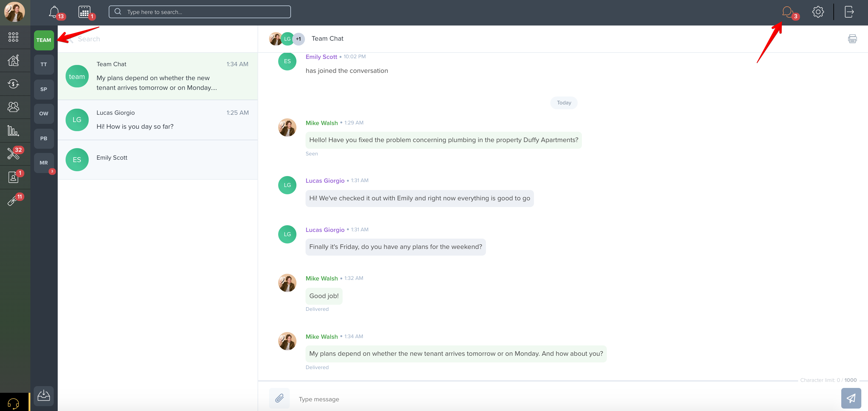Open the accounting dollar icon in sidebar

click(13, 83)
